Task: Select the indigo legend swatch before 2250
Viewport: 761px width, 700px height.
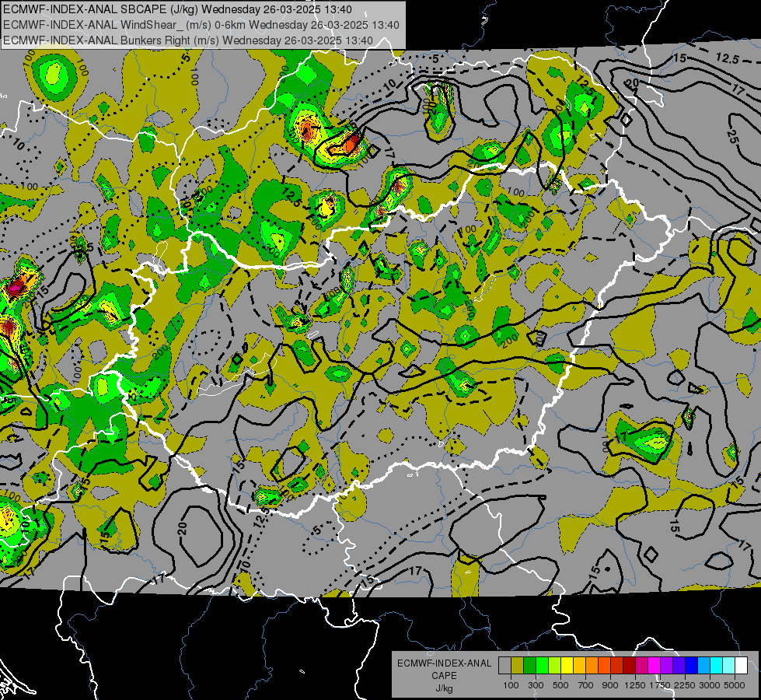Action: 679,666
